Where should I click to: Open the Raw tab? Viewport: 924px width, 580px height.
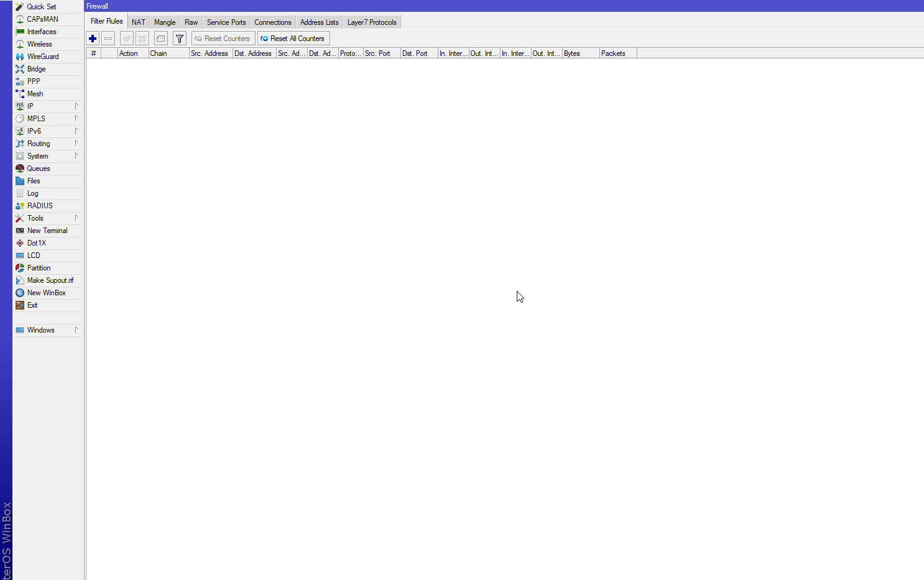click(x=192, y=22)
